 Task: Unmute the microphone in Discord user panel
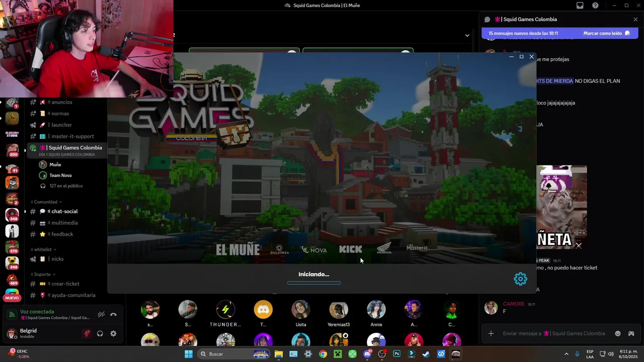(x=87, y=333)
